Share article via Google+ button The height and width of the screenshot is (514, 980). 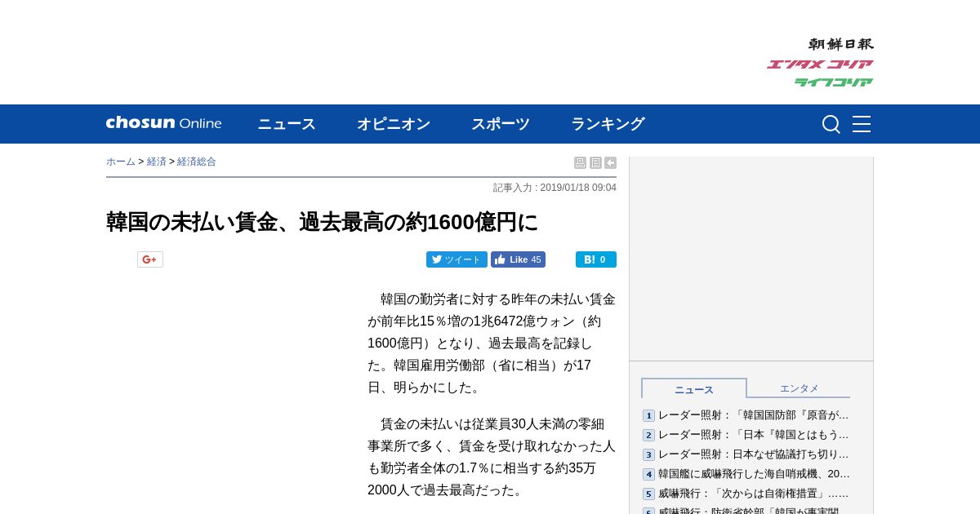[x=150, y=259]
